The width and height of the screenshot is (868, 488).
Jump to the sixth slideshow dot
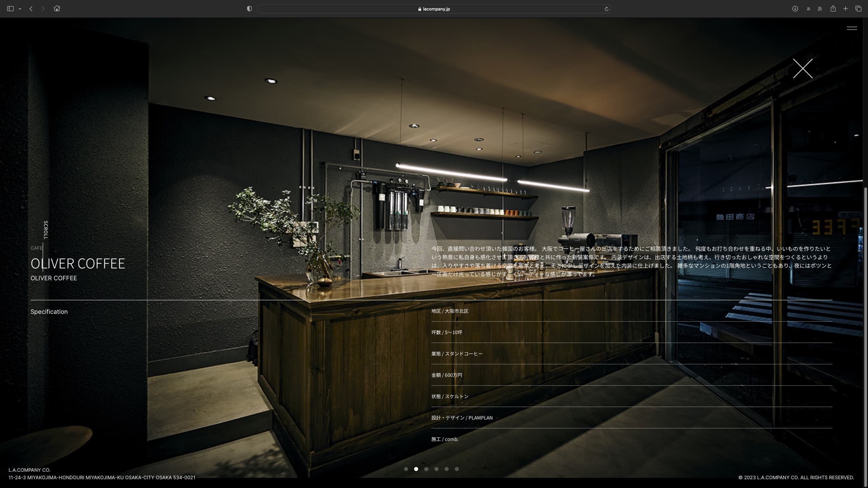point(457,469)
